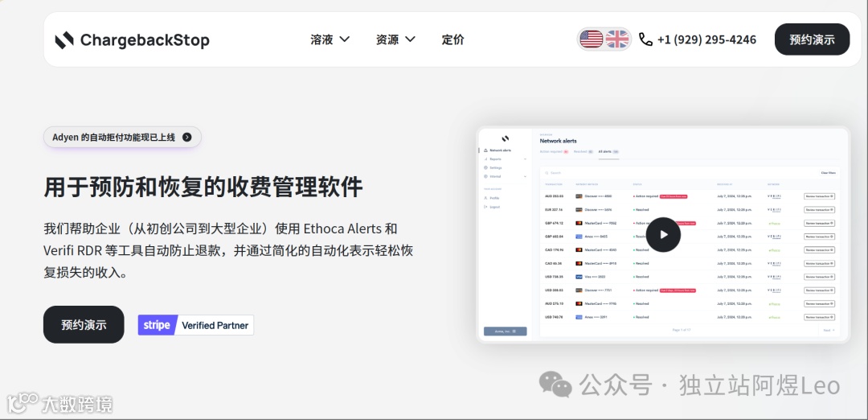Viewport: 868px width, 420px height.
Task: Click the Discover card icon in AUD 253.03 row
Action: click(579, 196)
